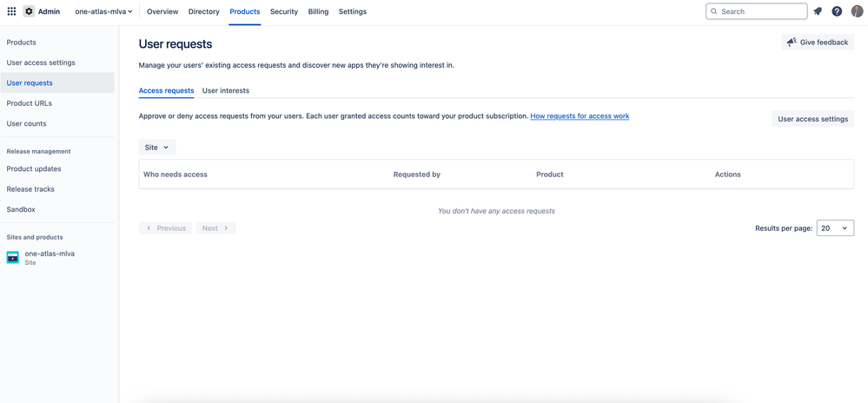The image size is (868, 403).
Task: Click the Product column header
Action: click(x=550, y=175)
